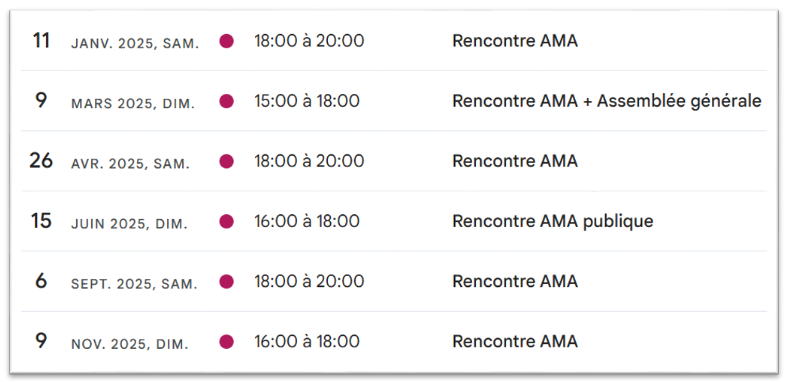Open the Rencontre AMA publique event
This screenshot has width=787, height=382.
coord(553,221)
